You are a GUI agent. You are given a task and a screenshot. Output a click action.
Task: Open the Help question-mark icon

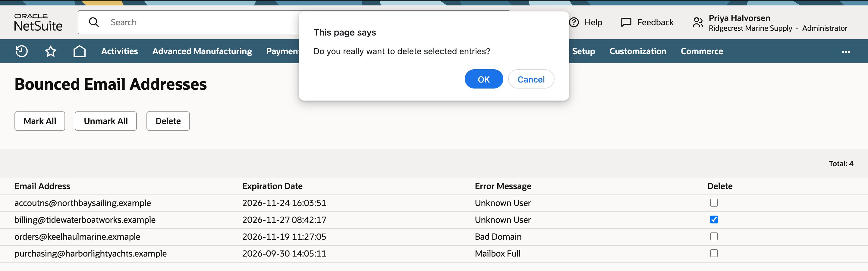coord(574,22)
